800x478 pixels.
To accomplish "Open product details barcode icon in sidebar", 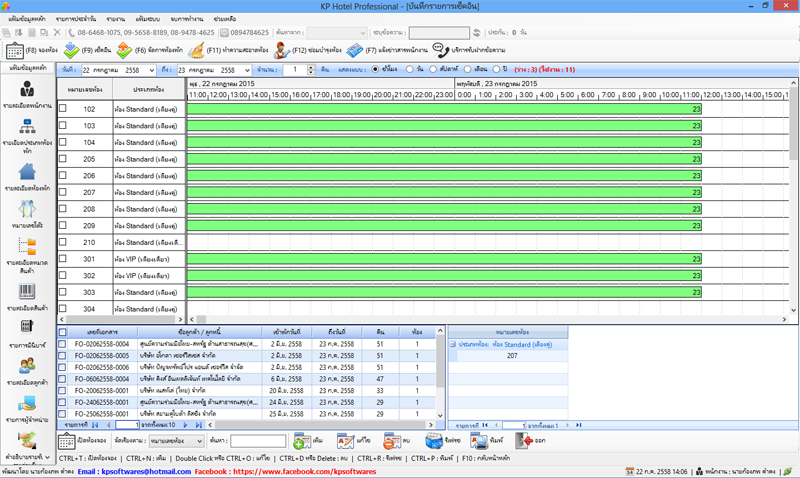I will coord(27,292).
